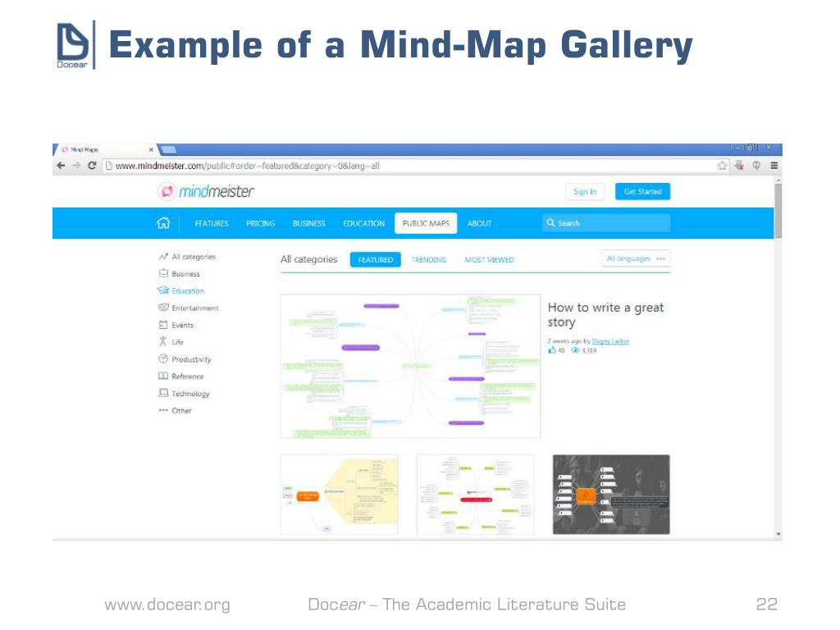Select the PUBLIC MAPS menu item
The image size is (840, 630).
click(426, 223)
